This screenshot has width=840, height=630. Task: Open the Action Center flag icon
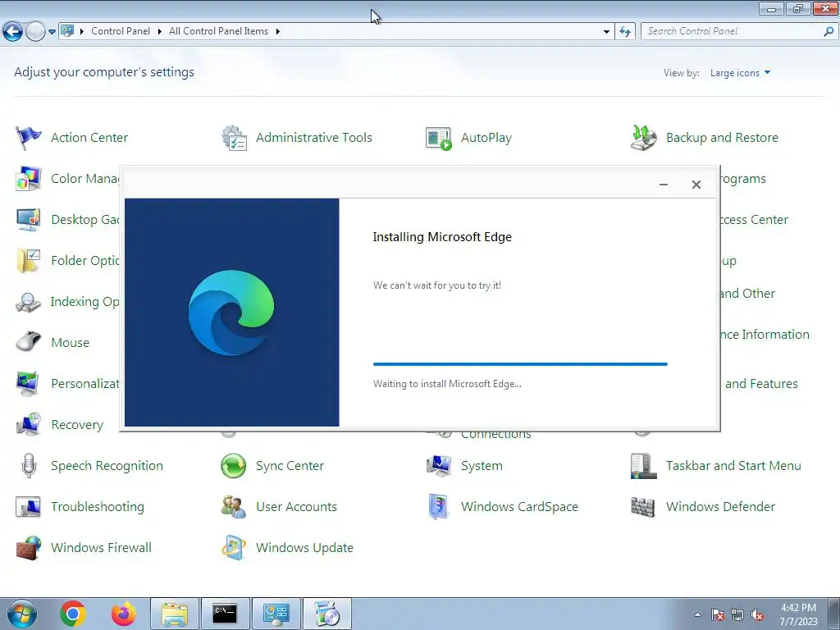pyautogui.click(x=29, y=138)
